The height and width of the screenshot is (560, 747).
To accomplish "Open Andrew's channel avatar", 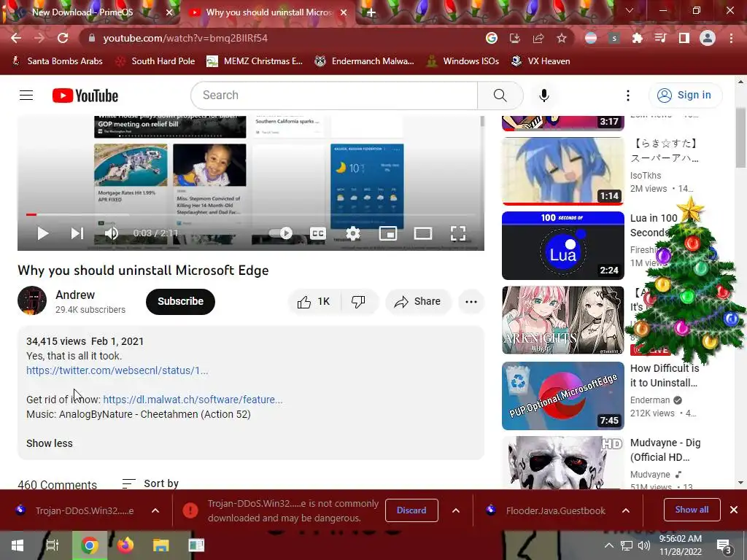I will click(x=32, y=300).
